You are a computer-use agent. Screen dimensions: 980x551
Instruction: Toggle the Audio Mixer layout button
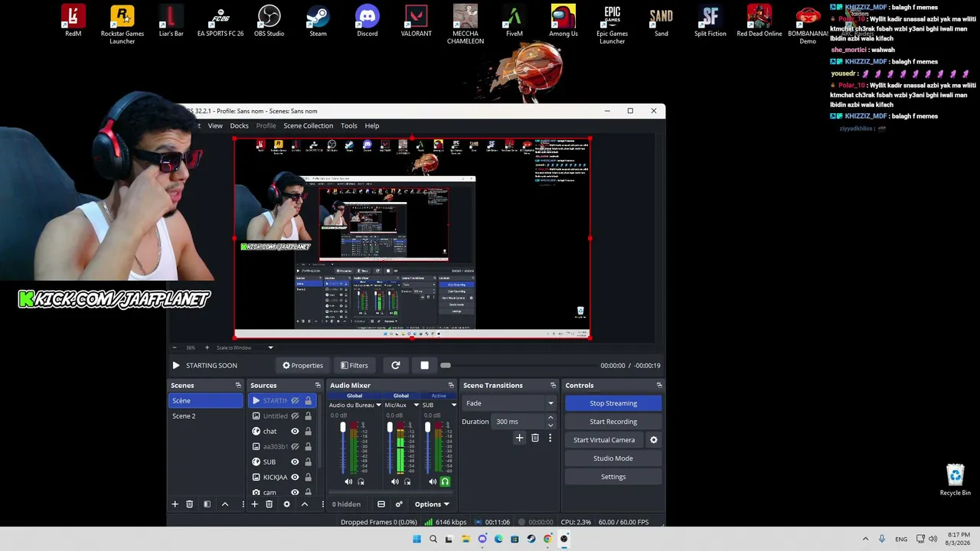(381, 504)
